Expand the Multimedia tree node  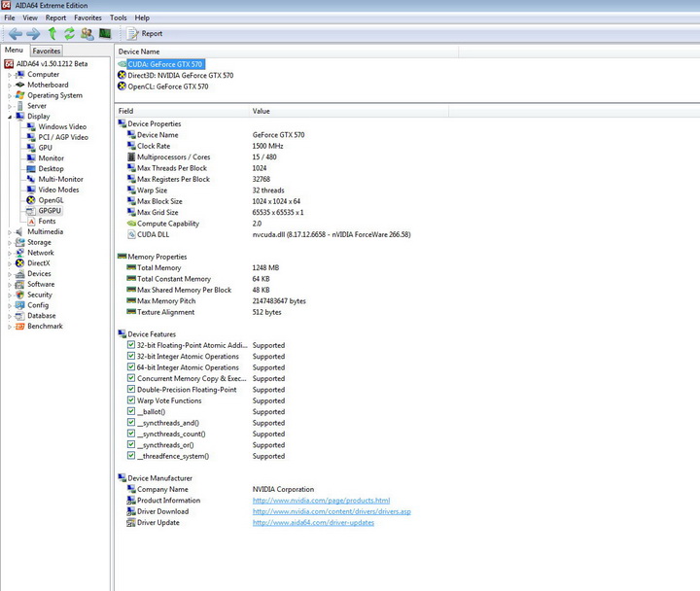click(10, 232)
